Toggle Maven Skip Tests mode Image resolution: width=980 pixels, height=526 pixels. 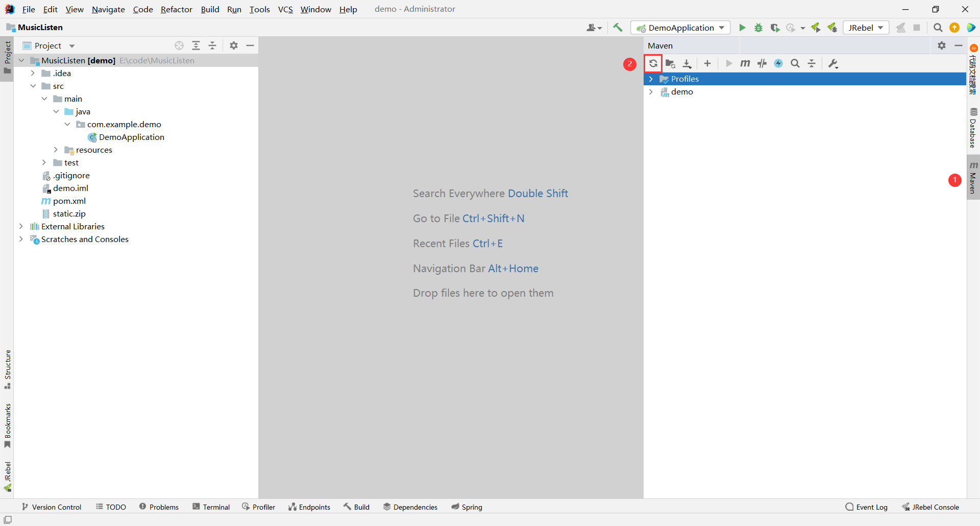click(762, 63)
